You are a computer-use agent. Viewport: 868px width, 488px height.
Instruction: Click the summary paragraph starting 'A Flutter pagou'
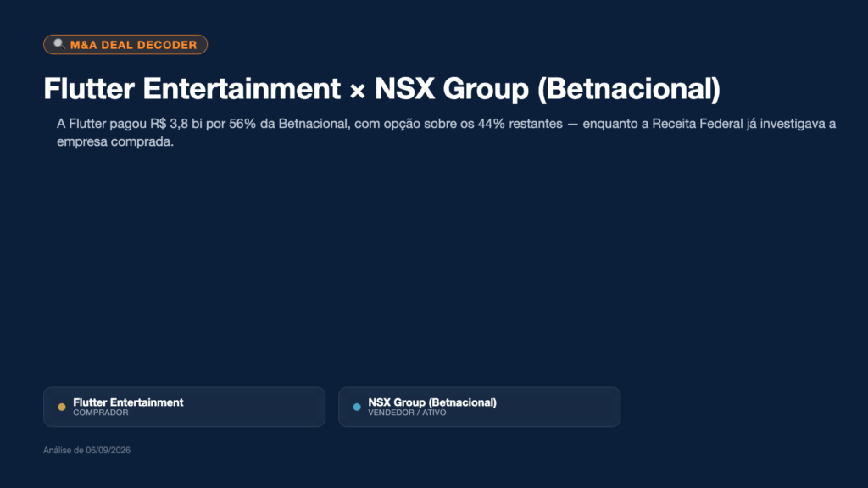(x=446, y=132)
